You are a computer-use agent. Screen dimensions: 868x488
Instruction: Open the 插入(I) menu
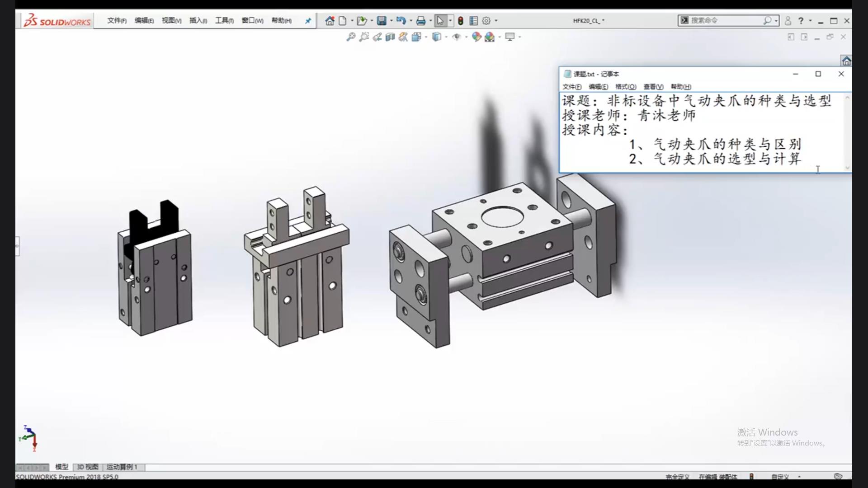point(198,21)
